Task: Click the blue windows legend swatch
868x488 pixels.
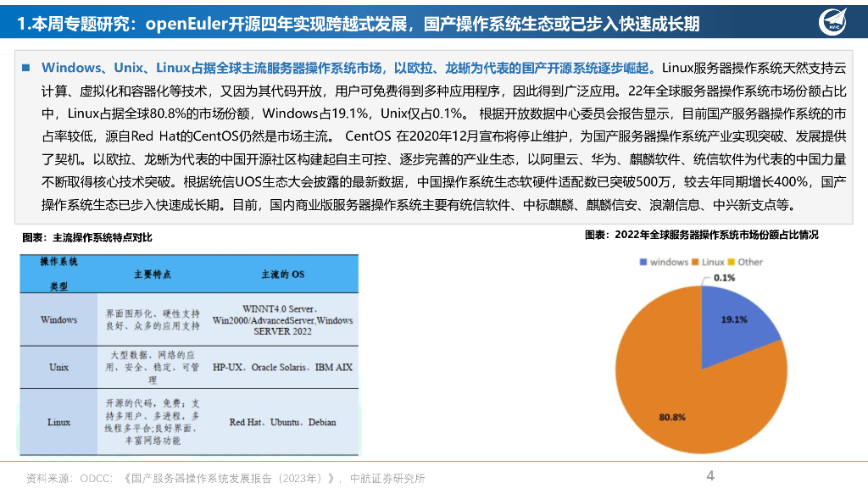Action: pyautogui.click(x=643, y=262)
